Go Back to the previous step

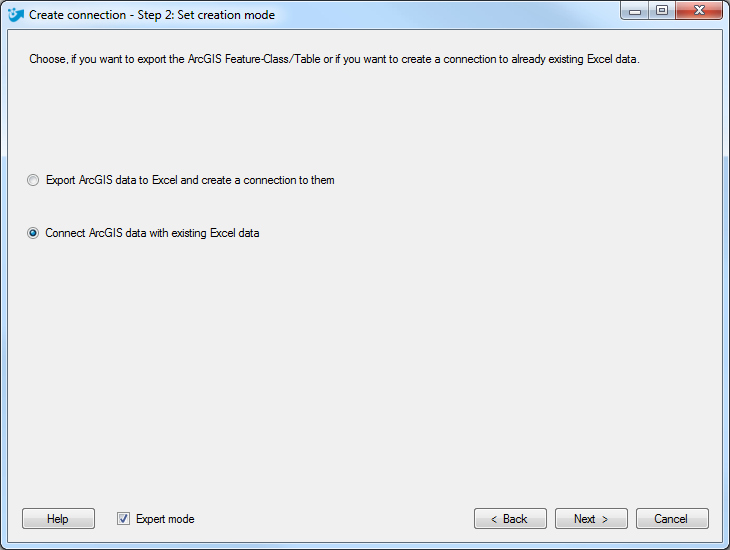click(x=510, y=518)
